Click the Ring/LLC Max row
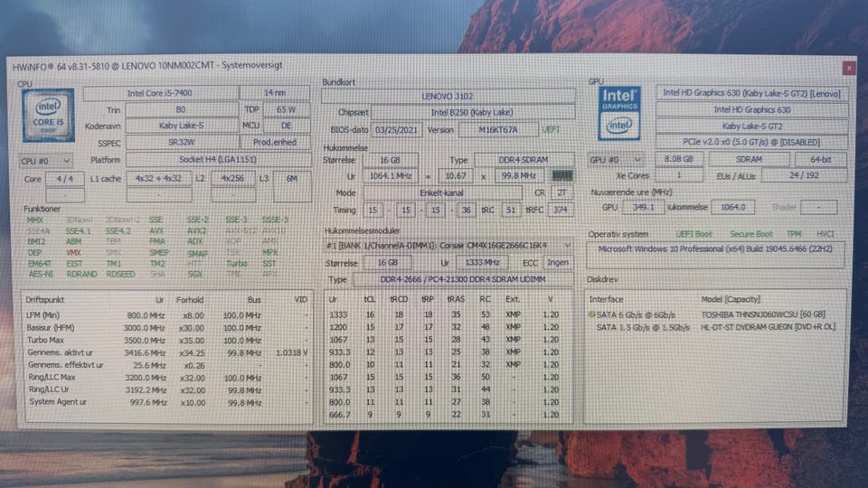This screenshot has height=488, width=868. [x=167, y=378]
